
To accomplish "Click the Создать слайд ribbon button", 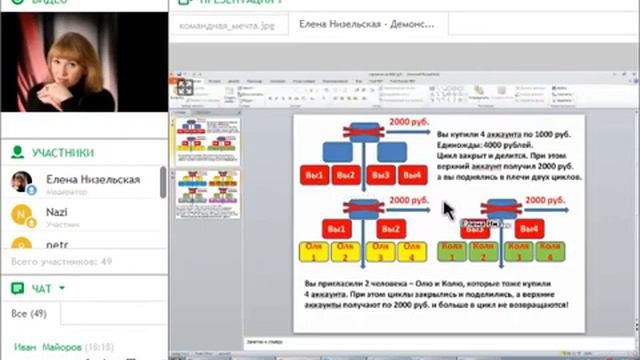I will click(x=230, y=95).
